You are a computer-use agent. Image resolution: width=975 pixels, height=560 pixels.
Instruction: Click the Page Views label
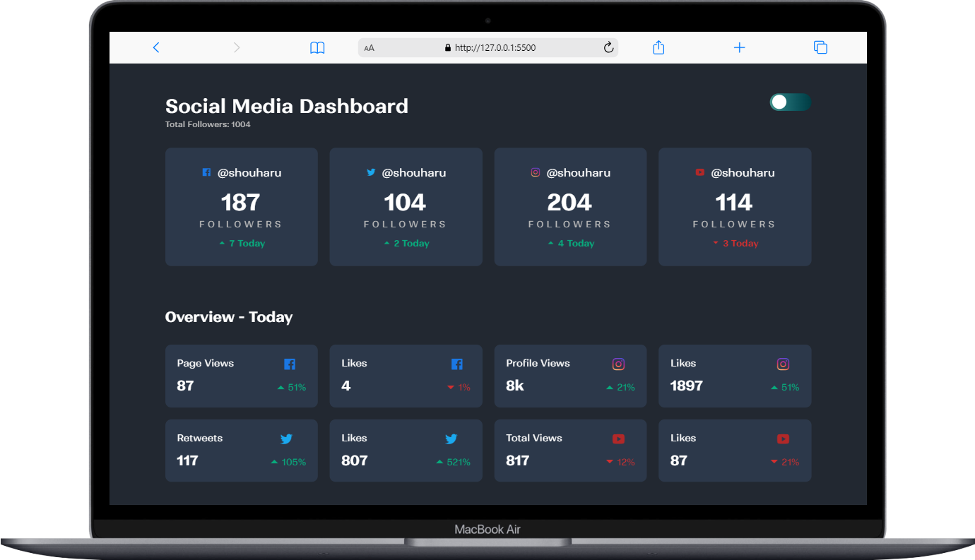tap(206, 363)
